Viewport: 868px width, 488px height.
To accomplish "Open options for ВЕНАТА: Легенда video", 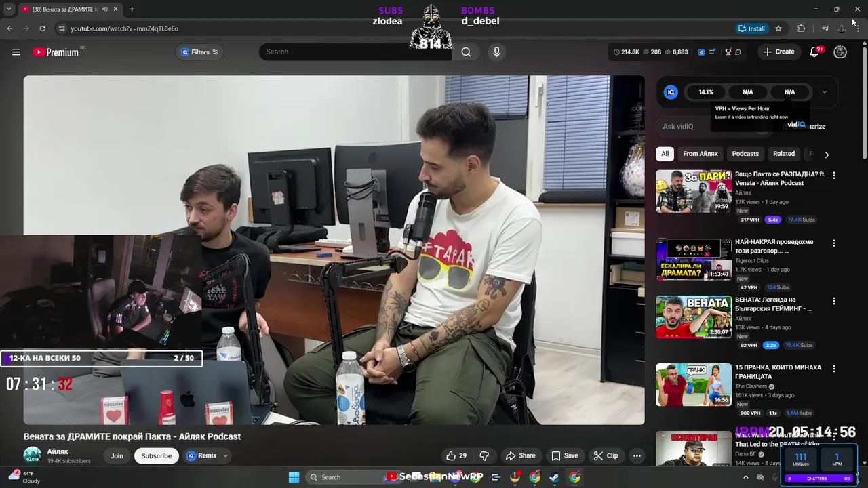I will point(834,301).
